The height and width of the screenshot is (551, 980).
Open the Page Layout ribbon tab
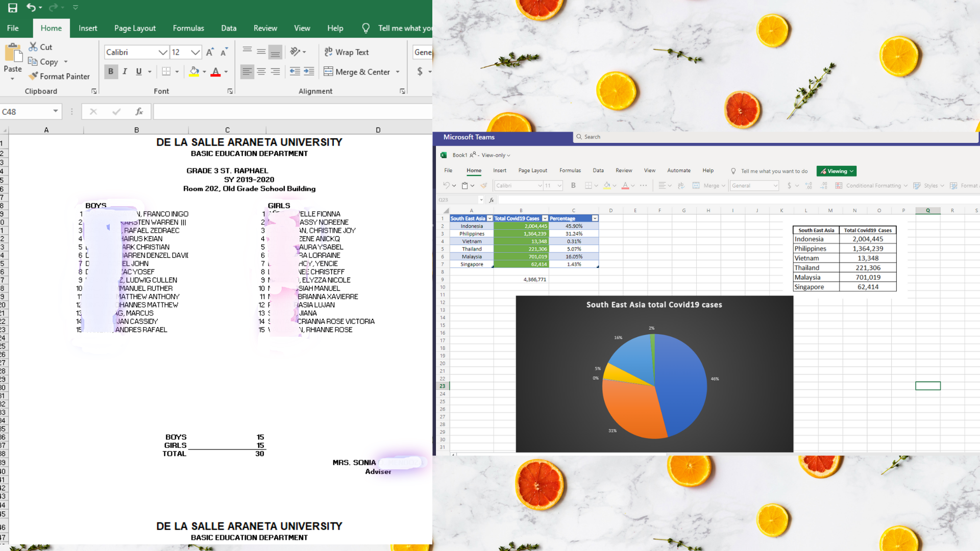[135, 28]
